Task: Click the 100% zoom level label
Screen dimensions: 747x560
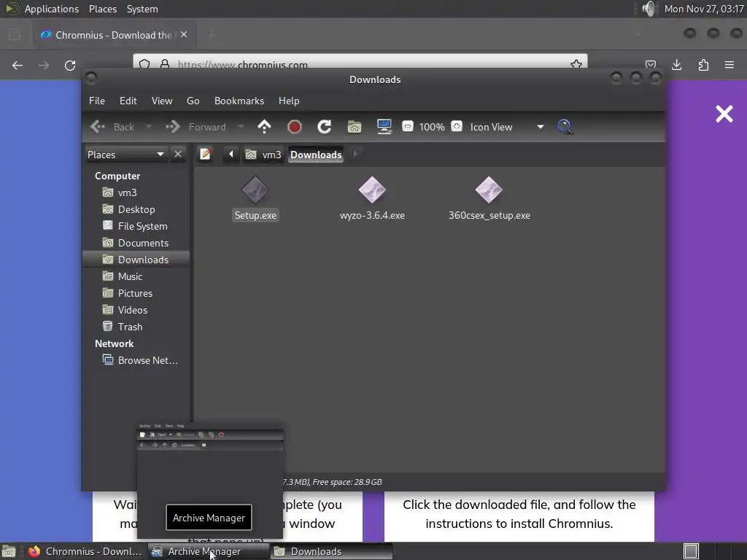Action: [x=432, y=127]
